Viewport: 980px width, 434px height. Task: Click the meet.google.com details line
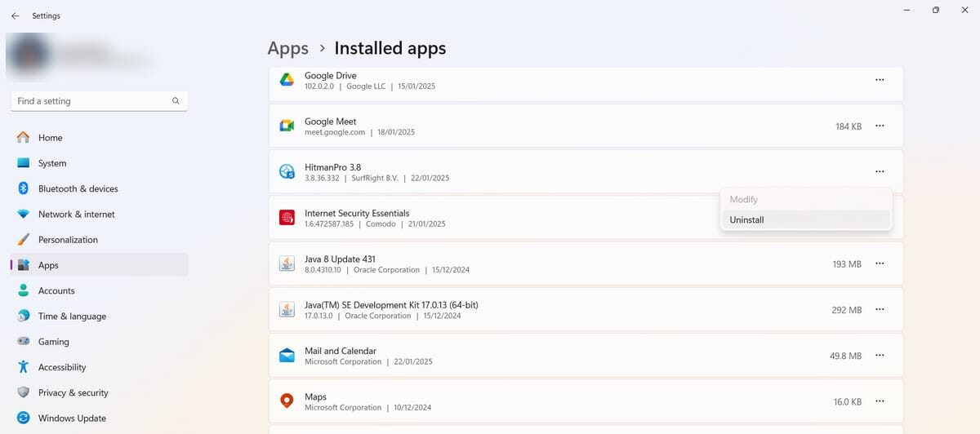pyautogui.click(x=359, y=132)
